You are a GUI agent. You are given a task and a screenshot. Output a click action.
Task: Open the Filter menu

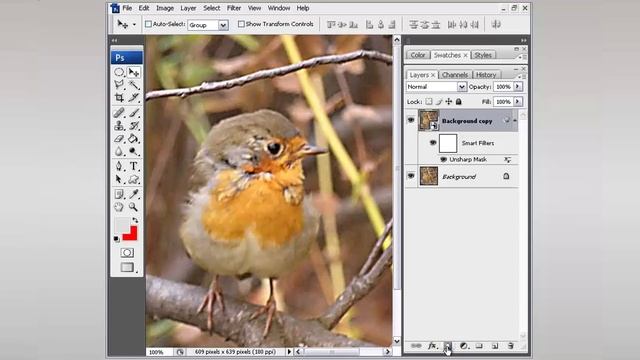pos(233,8)
